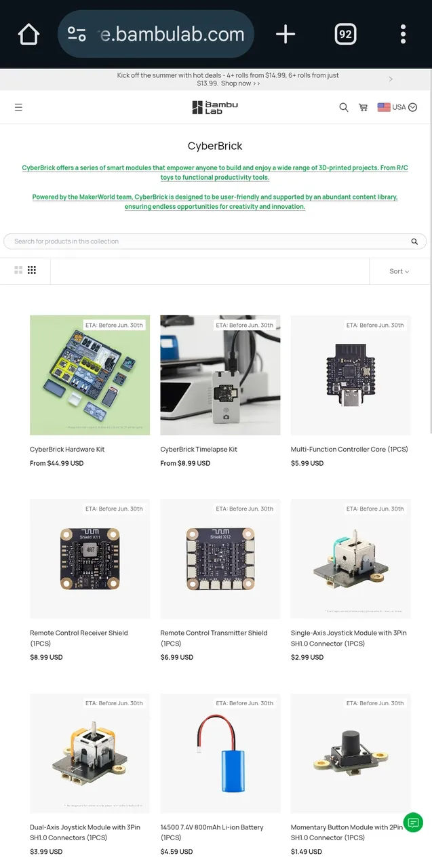
Task: Advance promo banner with right arrow
Action: coord(391,79)
